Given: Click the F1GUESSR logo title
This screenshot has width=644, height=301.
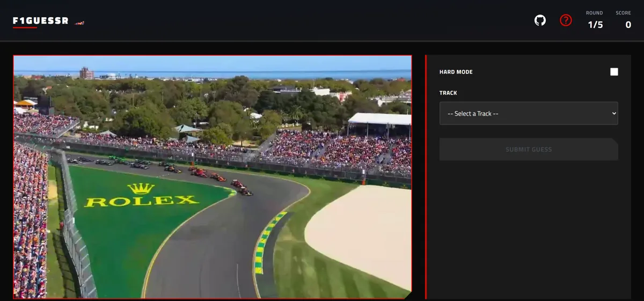Looking at the screenshot, I should point(41,21).
